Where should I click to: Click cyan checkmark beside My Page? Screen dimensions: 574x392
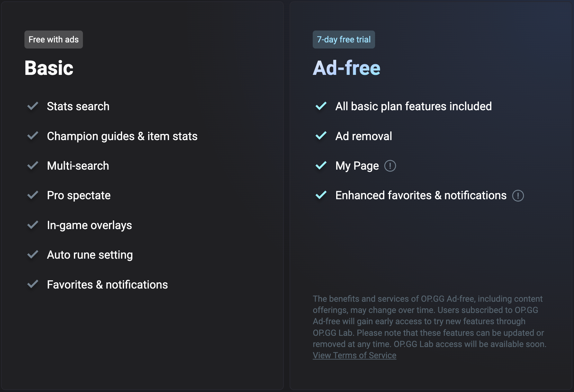coord(321,165)
